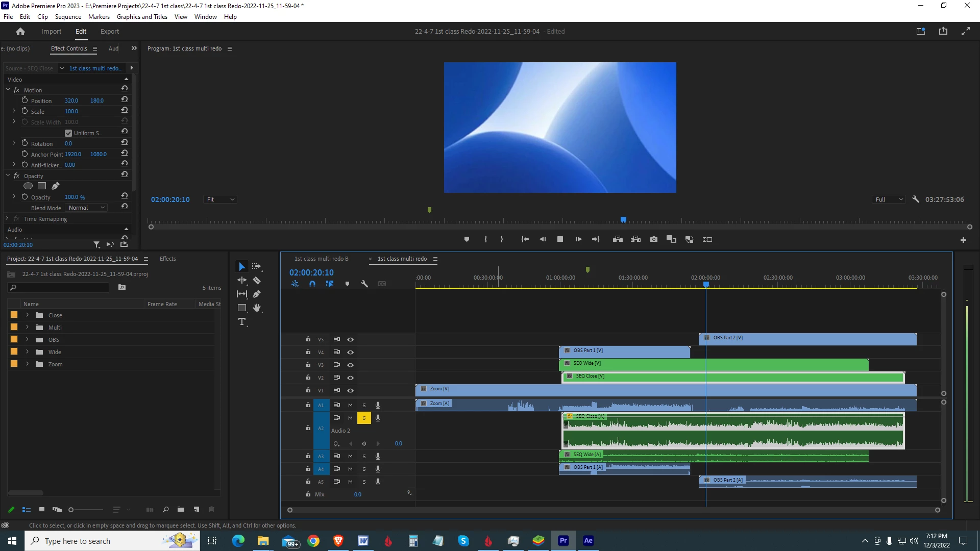980x551 pixels.
Task: Select the Type tool
Action: pyautogui.click(x=242, y=321)
